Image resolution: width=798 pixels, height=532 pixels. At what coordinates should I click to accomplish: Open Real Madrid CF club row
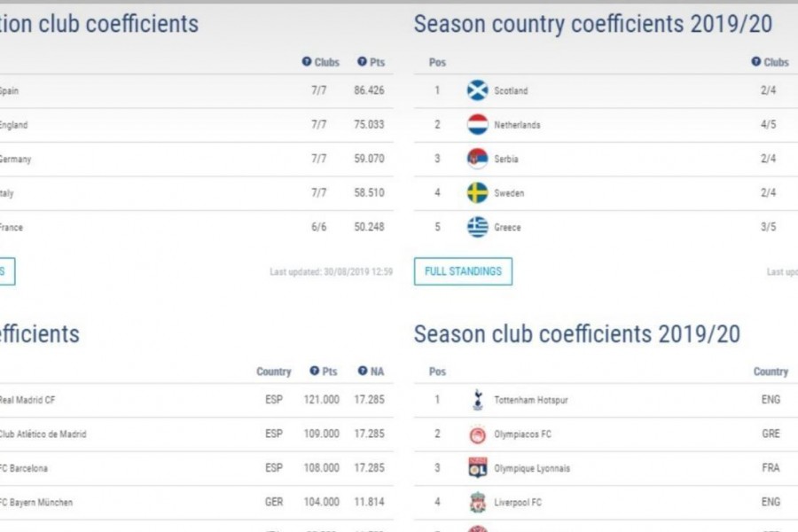(197, 400)
